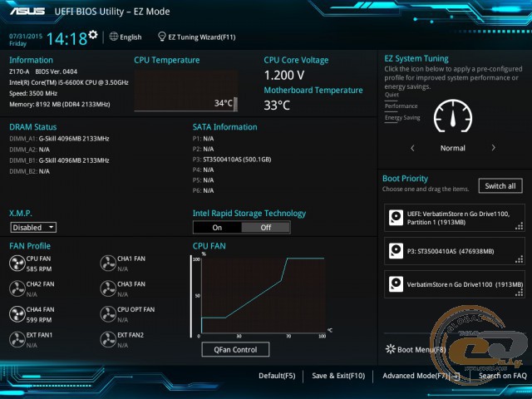Click the CPU temperature bar indicator

(235, 104)
